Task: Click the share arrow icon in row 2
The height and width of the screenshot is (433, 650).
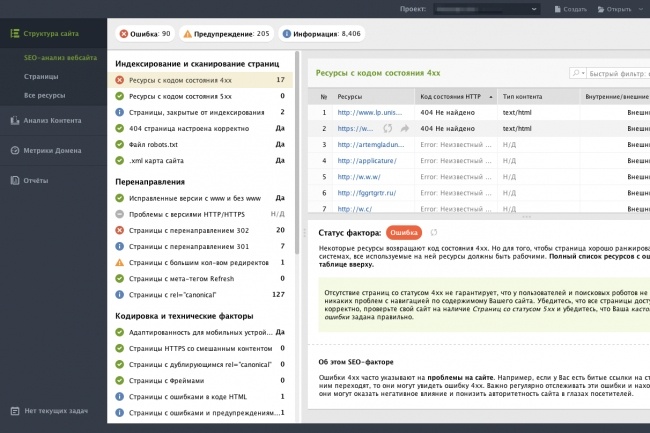Action: (405, 128)
